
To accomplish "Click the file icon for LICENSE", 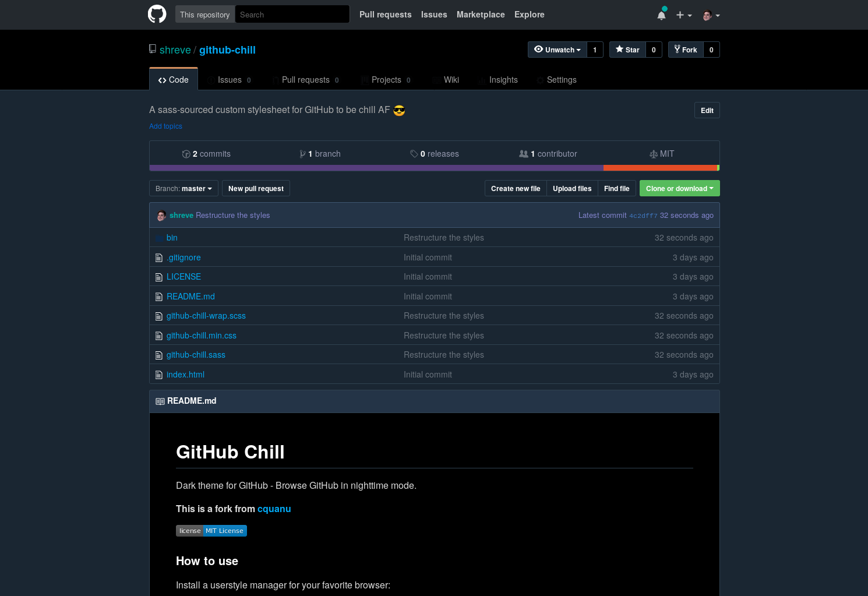I will [x=159, y=277].
